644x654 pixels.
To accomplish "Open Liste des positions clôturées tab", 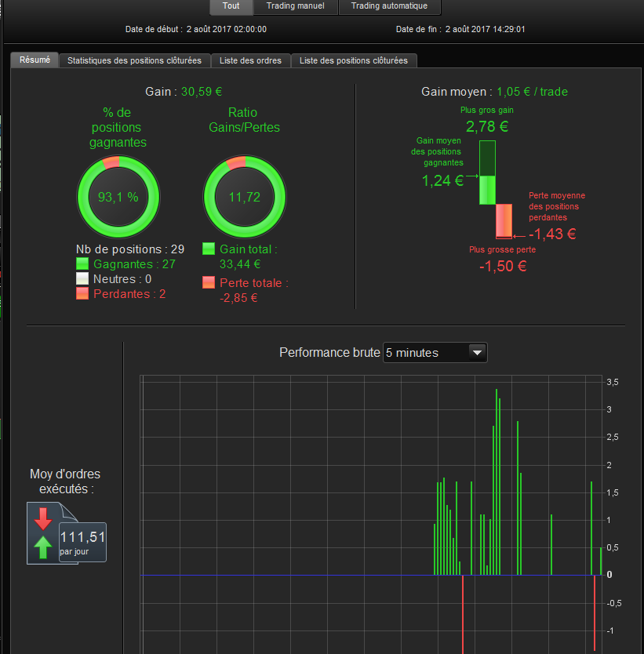I will click(x=353, y=60).
